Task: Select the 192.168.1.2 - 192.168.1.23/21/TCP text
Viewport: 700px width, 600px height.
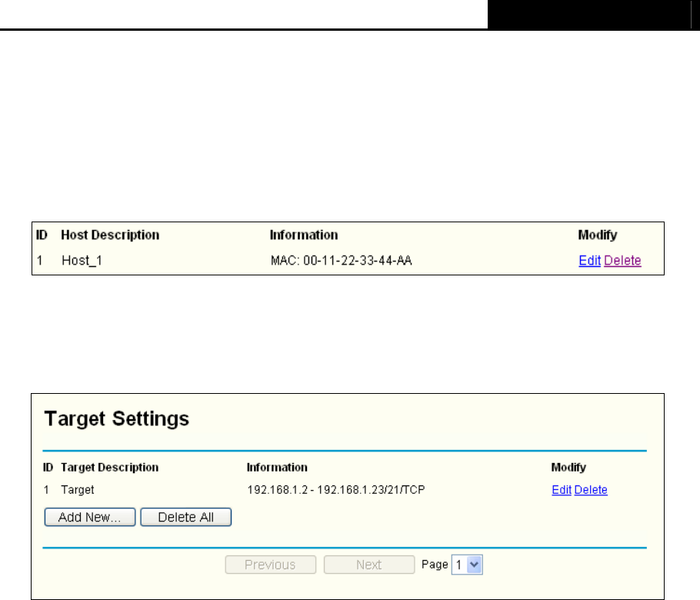Action: tap(335, 490)
